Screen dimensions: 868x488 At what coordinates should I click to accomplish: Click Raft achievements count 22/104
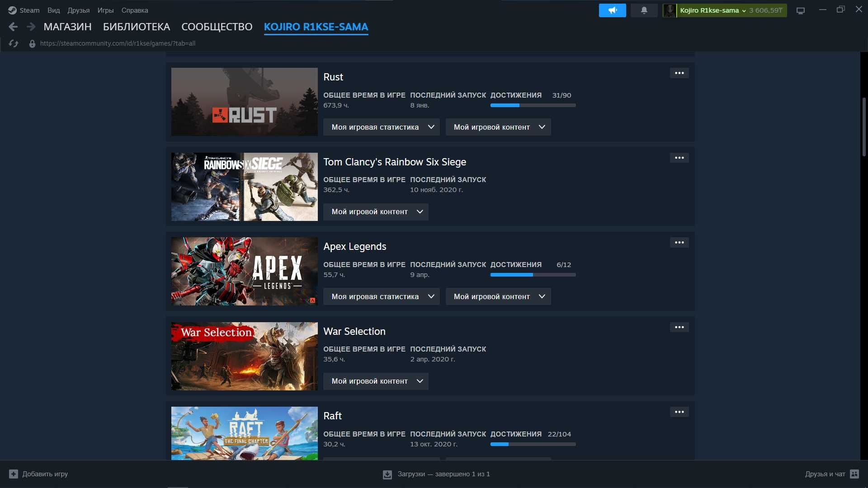(x=559, y=435)
